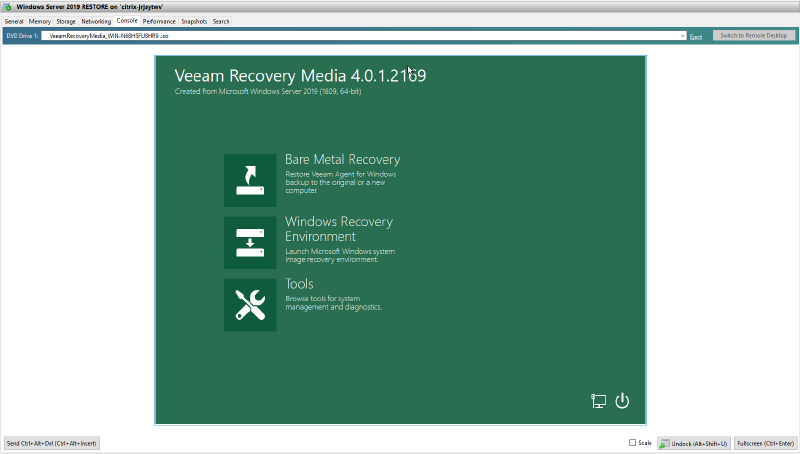Click 'Launch Microsoft Windows system image' description
800x454 pixels.
tap(340, 255)
